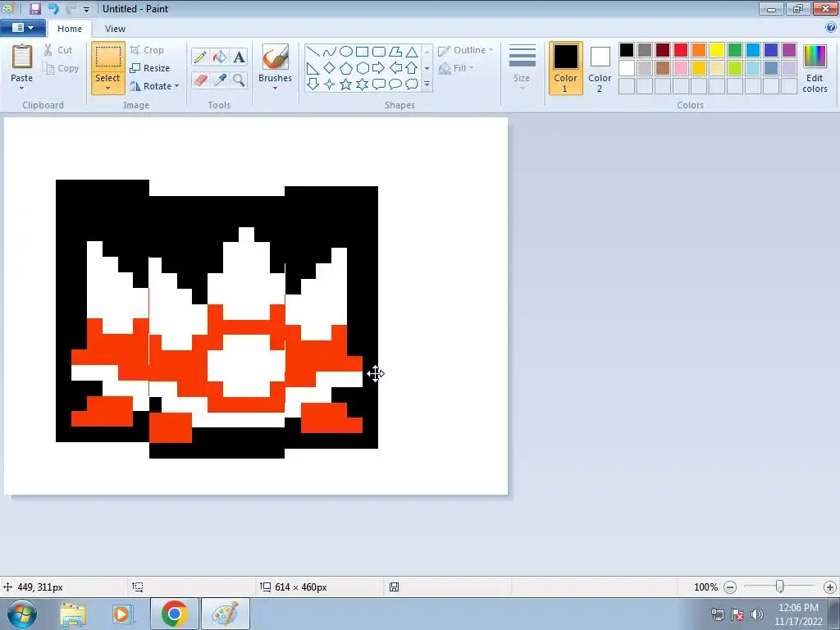Click the Resize button
The image size is (840, 630).
(149, 68)
